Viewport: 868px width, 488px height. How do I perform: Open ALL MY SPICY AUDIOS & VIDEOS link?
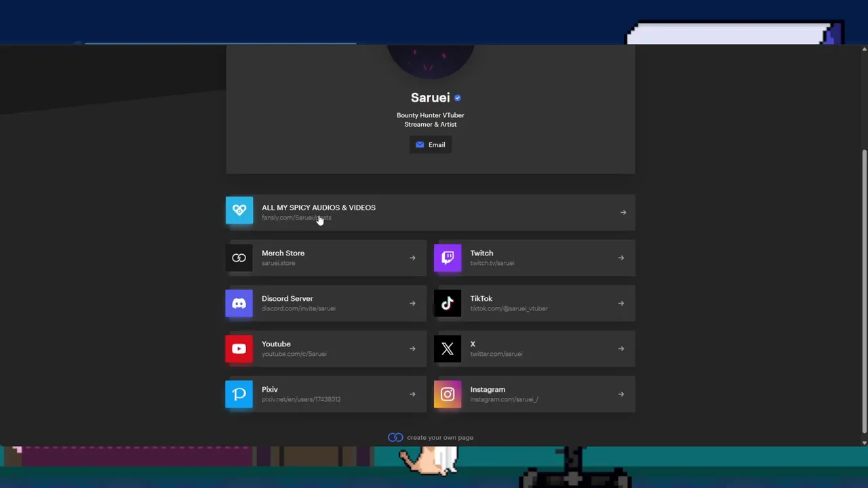click(431, 212)
